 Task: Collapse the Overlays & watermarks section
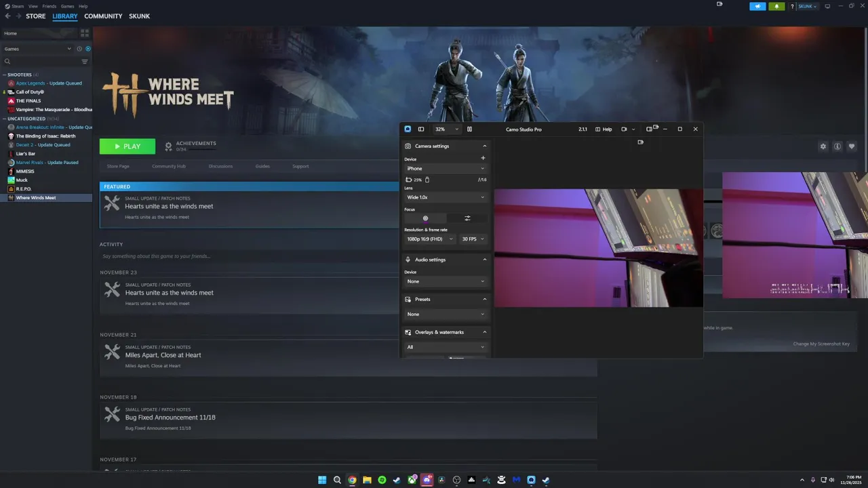(x=485, y=332)
